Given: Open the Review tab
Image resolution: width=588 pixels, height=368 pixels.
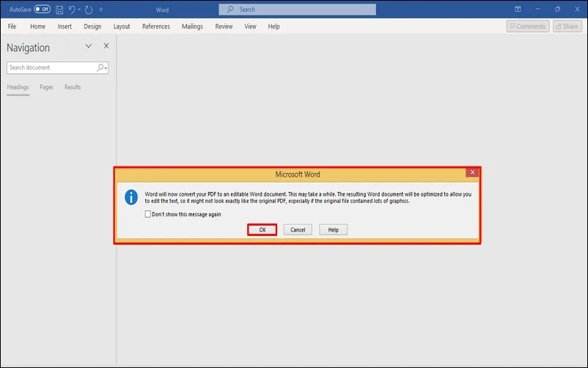Looking at the screenshot, I should click(224, 26).
